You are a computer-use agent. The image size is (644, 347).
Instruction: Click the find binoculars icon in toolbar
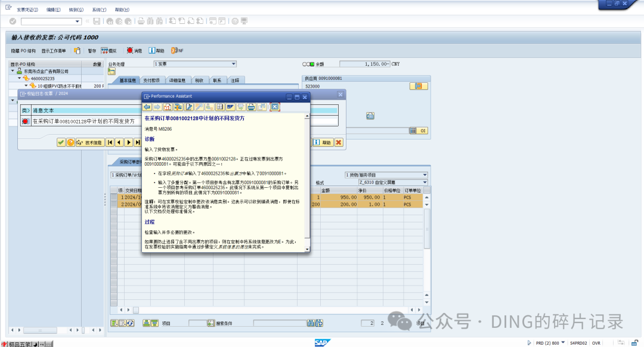pyautogui.click(x=150, y=21)
